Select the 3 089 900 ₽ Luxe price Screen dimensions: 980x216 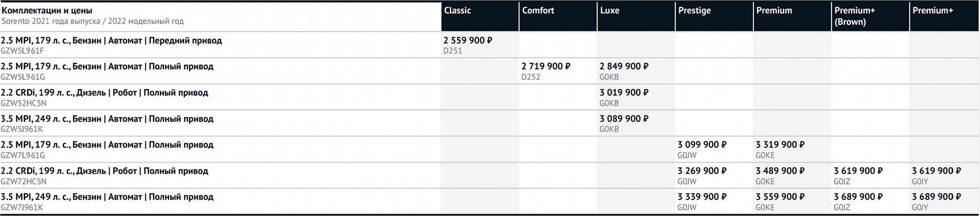[624, 119]
